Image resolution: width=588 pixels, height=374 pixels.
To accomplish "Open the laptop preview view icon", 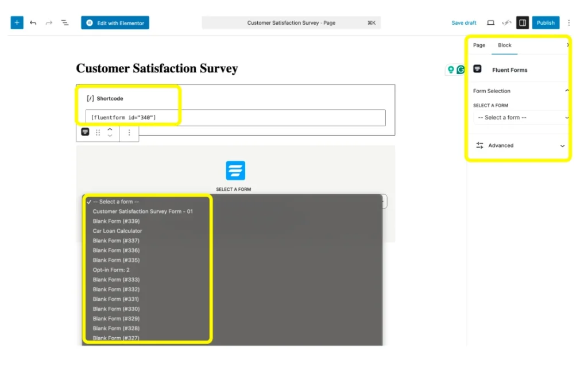I will [490, 23].
